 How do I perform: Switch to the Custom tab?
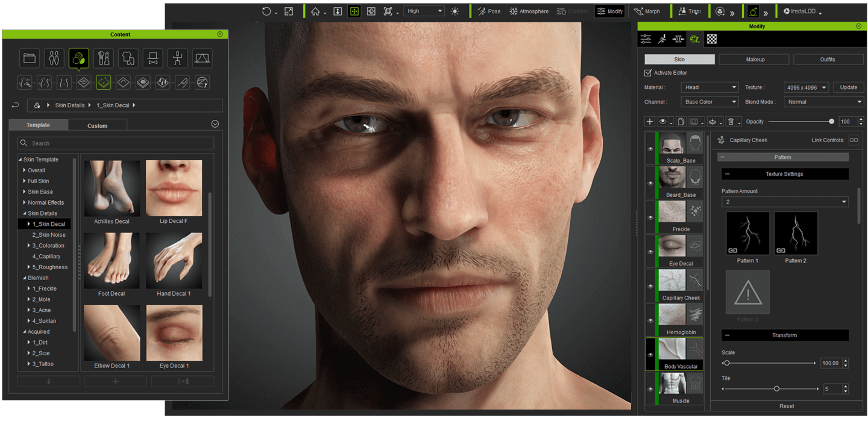97,125
